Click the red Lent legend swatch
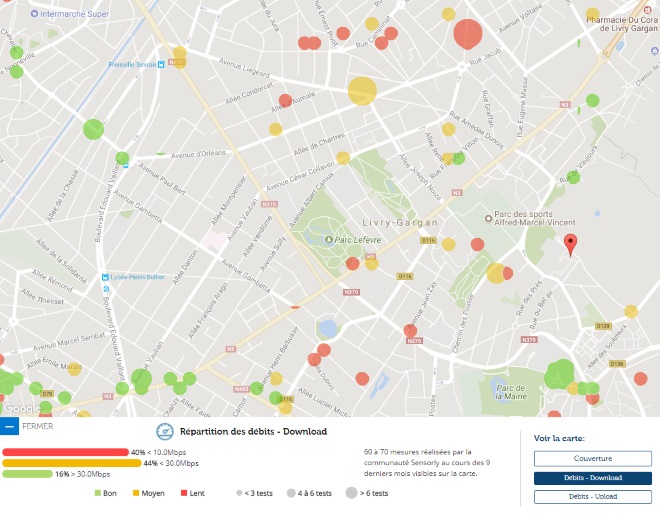 tap(183, 494)
